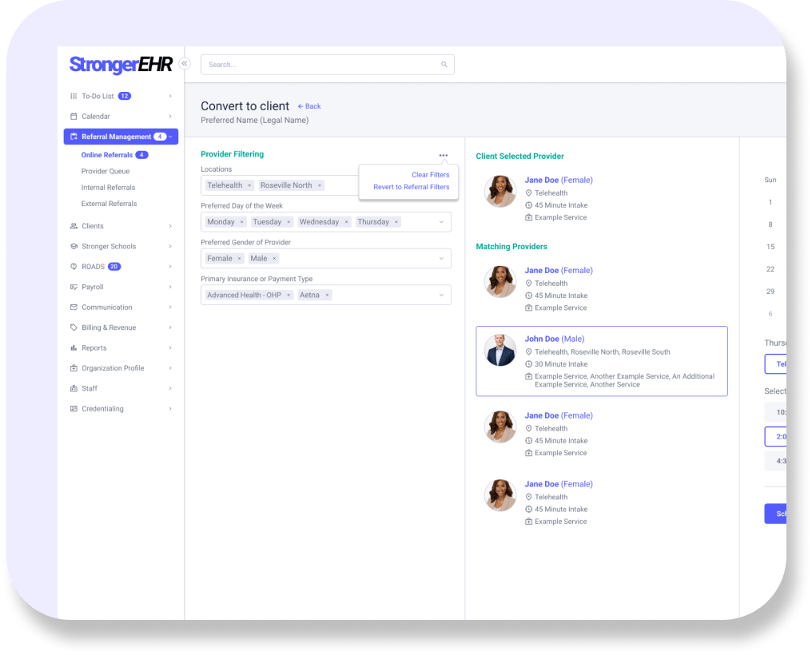Click the Calendar icon in sidebar
812x655 pixels.
point(74,117)
